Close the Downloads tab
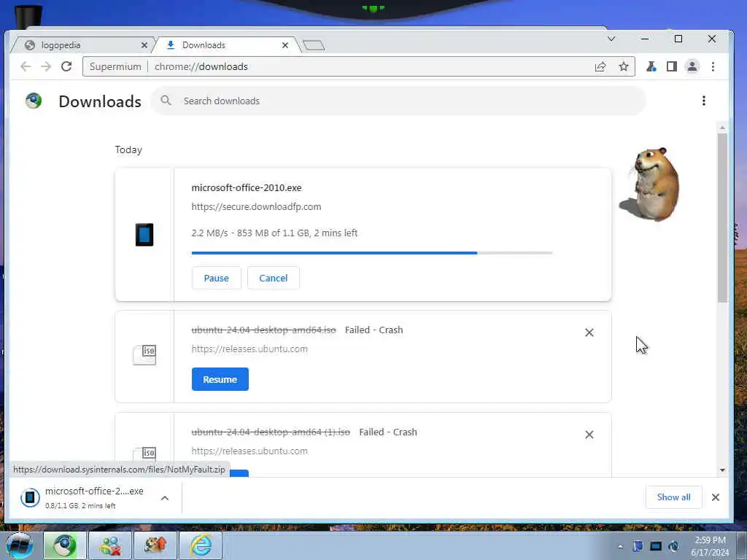747x560 pixels. click(x=285, y=45)
